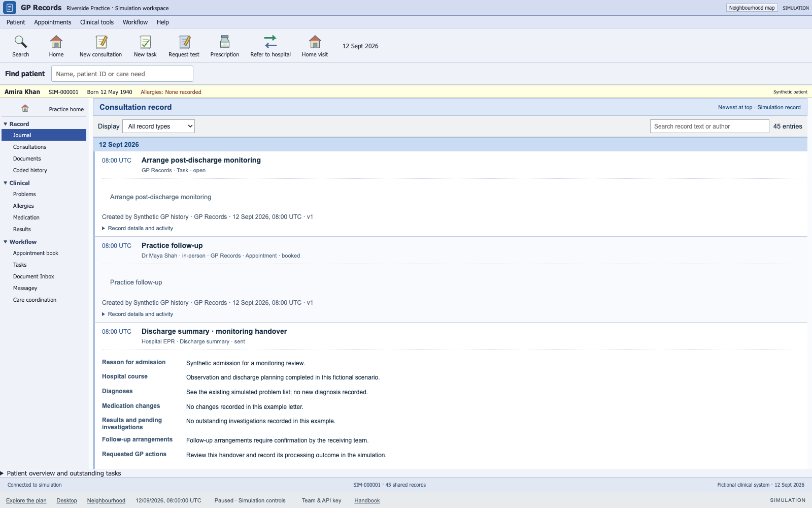Viewport: 812px width, 508px height.
Task: Open Medication under Clinical
Action: pos(44,217)
